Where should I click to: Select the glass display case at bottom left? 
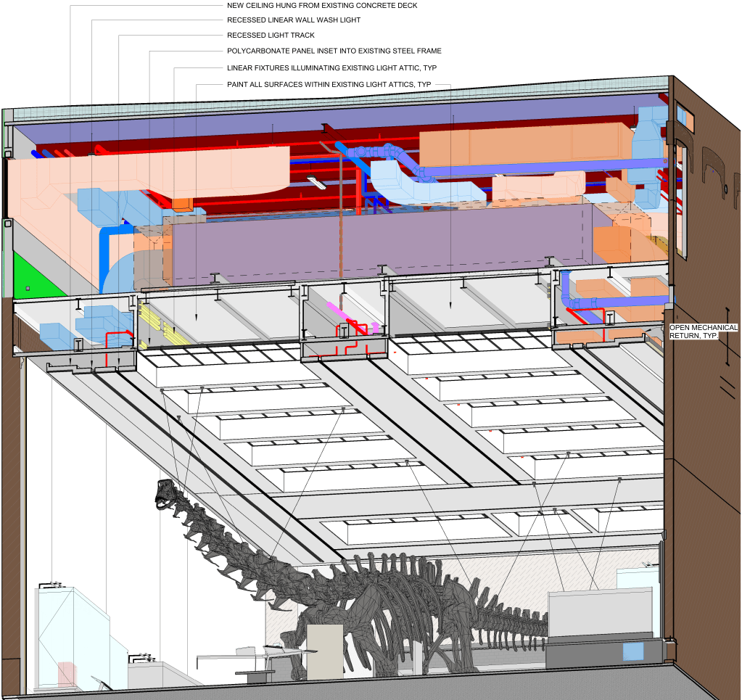click(69, 638)
